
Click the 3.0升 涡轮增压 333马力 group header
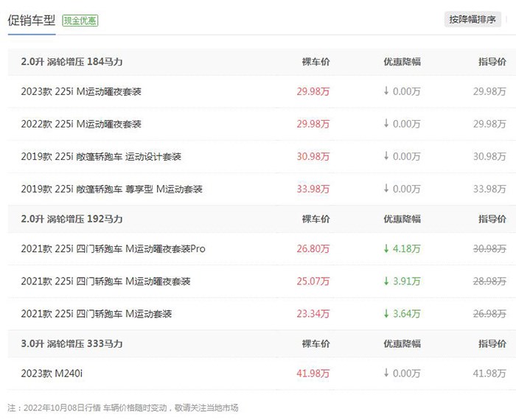pyautogui.click(x=72, y=343)
